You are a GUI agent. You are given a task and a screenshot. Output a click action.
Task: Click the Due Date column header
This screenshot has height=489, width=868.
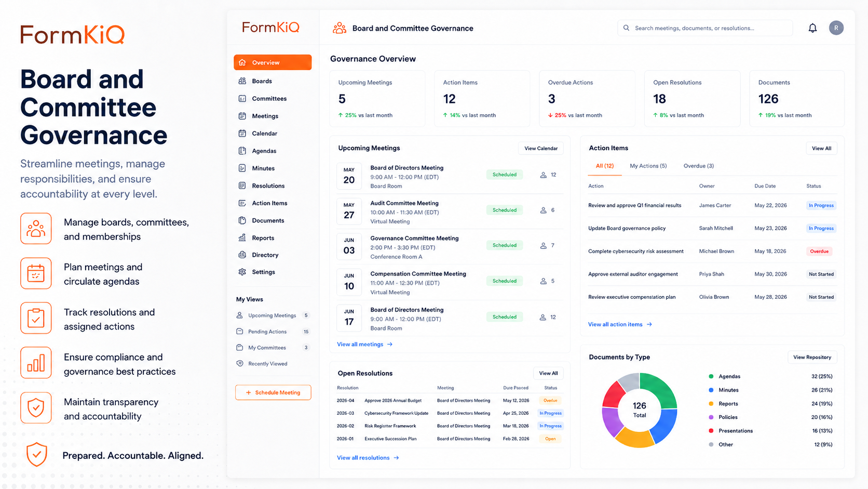click(x=765, y=186)
